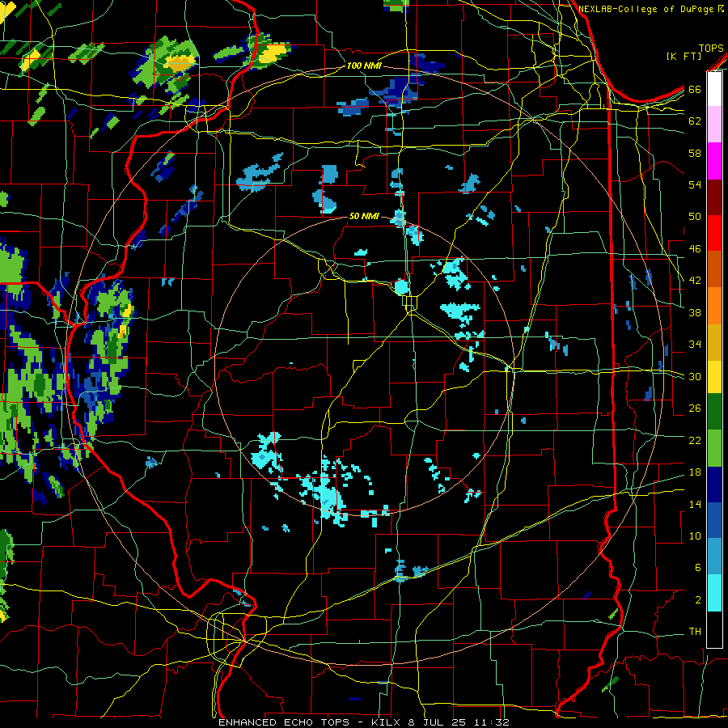Click the '8 JUL 25' date in caption

tap(438, 722)
